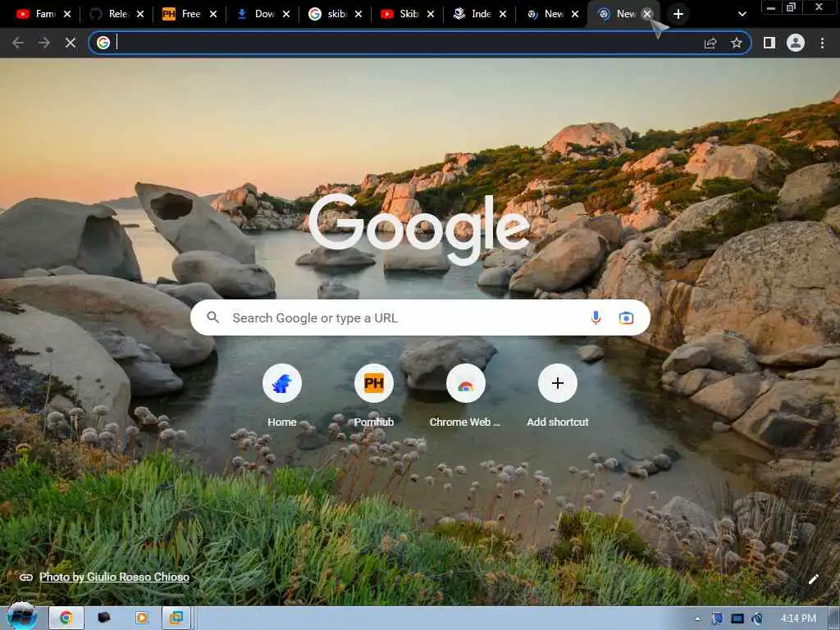Viewport: 840px width, 630px height.
Task: Open a new tab with the plus button
Action: (x=678, y=14)
